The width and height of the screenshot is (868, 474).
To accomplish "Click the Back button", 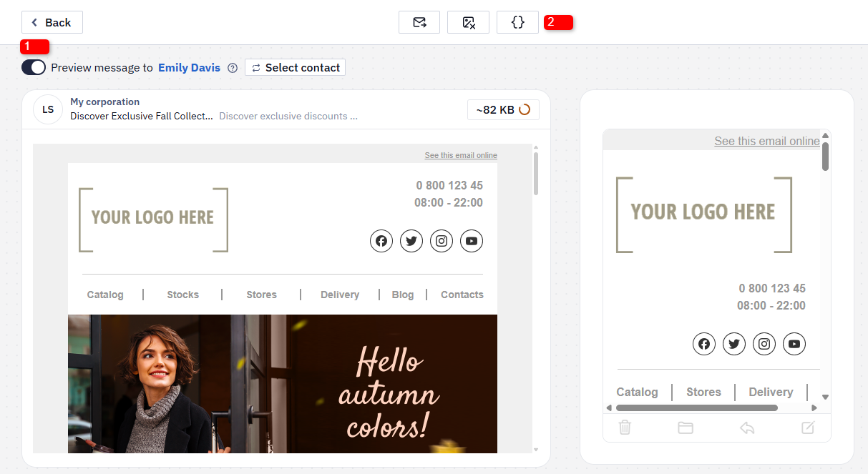I will pyautogui.click(x=52, y=22).
